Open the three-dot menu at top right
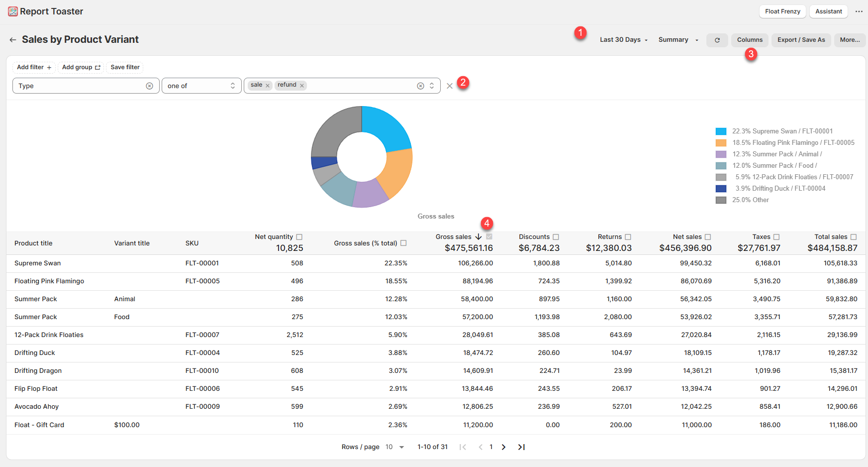868x467 pixels. pyautogui.click(x=859, y=11)
